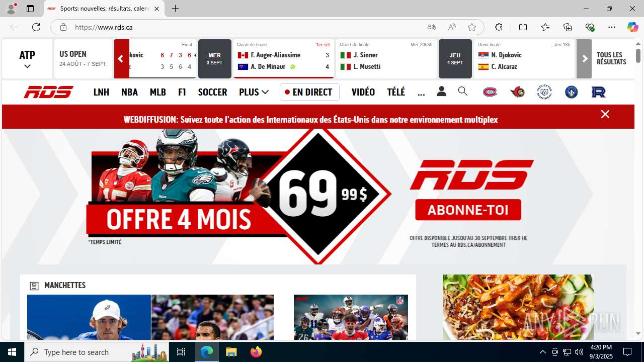
Task: Click the RDS site logo
Action: (49, 92)
